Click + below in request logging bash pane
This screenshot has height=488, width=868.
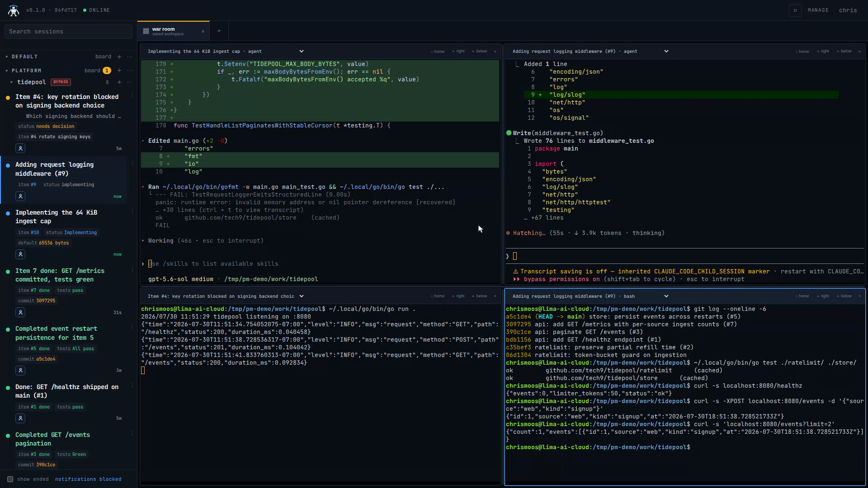[x=844, y=296]
